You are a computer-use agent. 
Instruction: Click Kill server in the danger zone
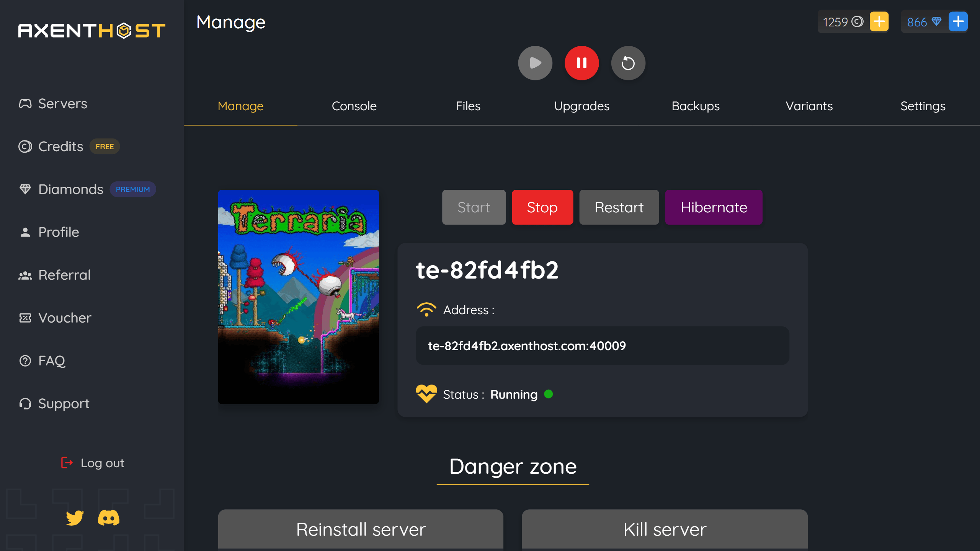pos(664,529)
